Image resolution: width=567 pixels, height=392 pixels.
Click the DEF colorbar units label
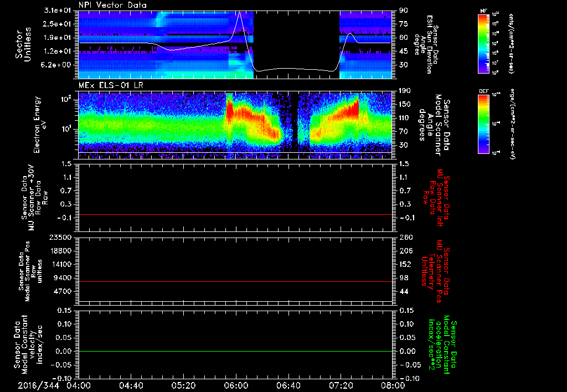point(512,124)
